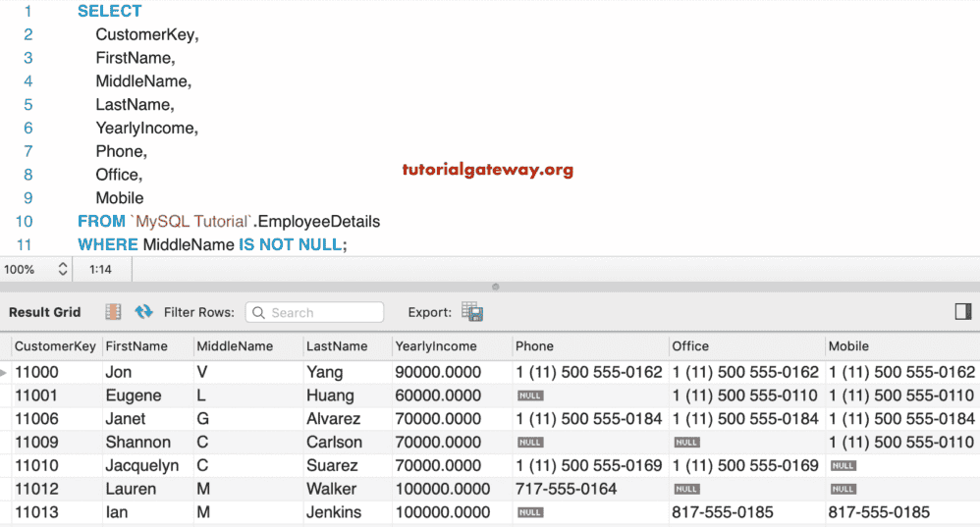Click the SELECT keyword on line 1
The height and width of the screenshot is (527, 980).
(109, 11)
